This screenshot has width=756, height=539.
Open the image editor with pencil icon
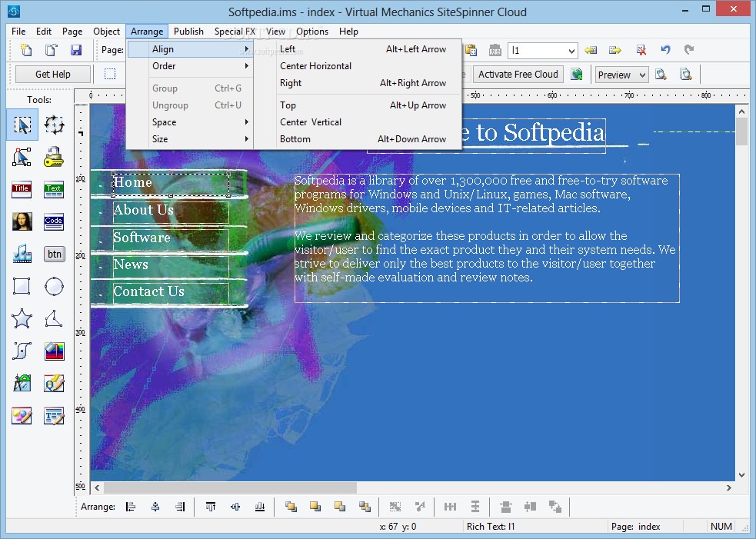pos(22,415)
